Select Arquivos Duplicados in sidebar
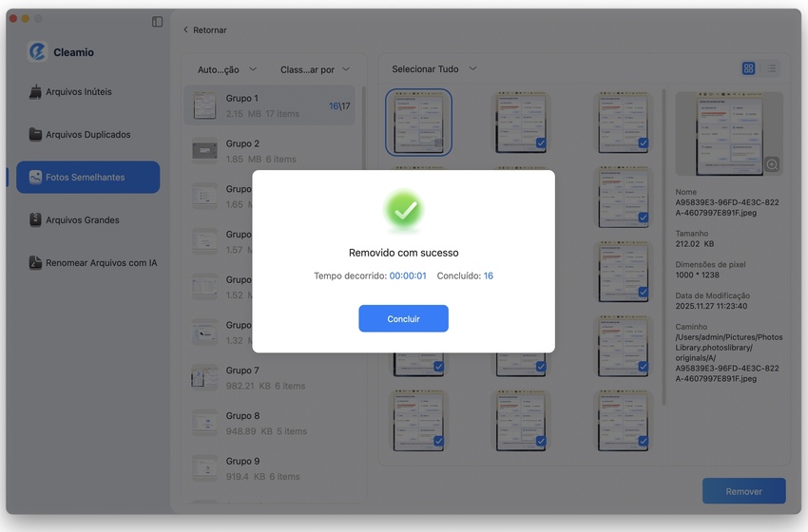 [87, 135]
